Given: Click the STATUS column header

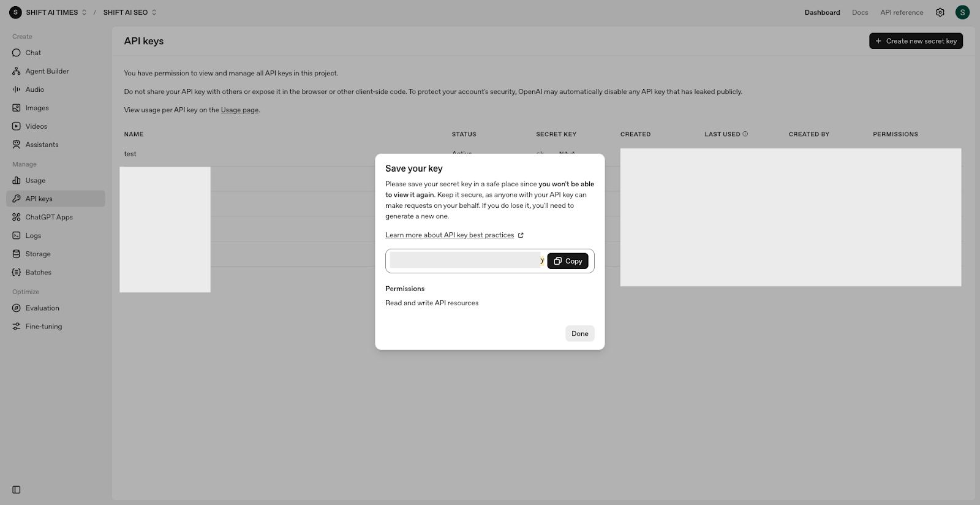Looking at the screenshot, I should tap(464, 134).
